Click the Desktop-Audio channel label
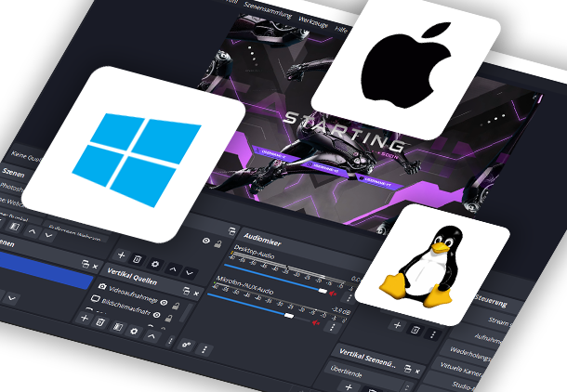 point(254,252)
